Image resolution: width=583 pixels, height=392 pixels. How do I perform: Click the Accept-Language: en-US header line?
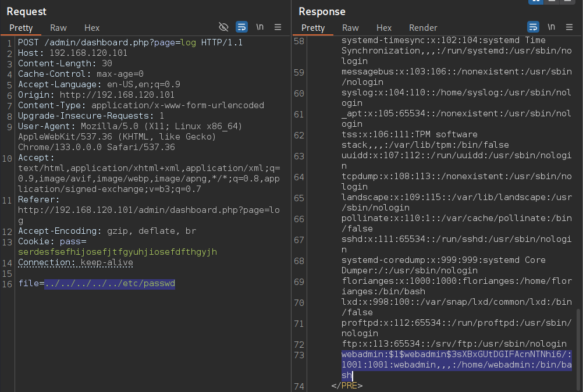click(x=99, y=84)
